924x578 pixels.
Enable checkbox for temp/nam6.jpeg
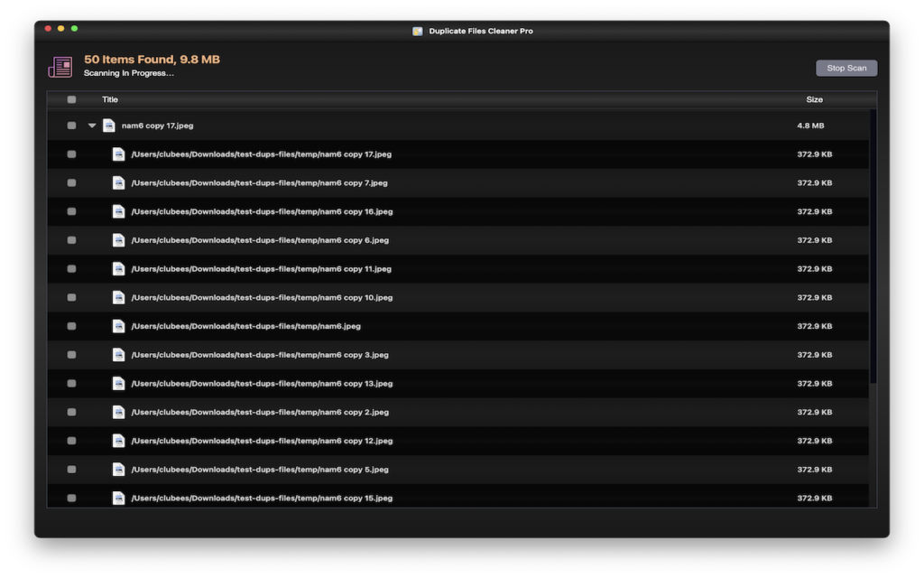point(71,326)
